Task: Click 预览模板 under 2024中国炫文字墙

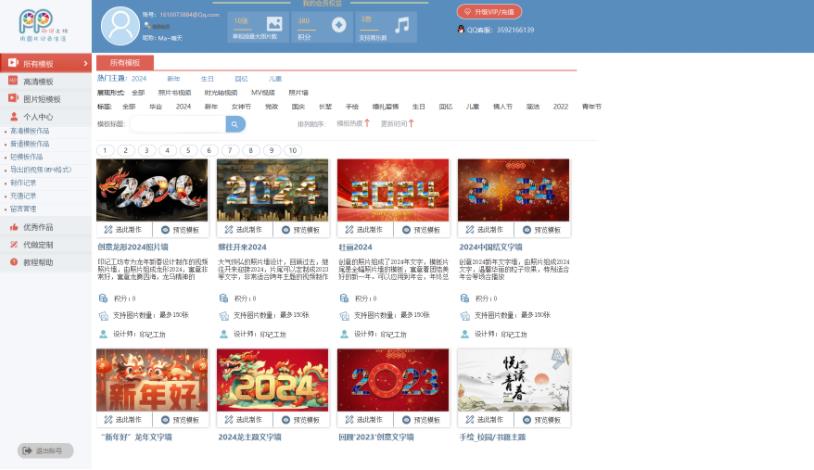Action: 541,230
